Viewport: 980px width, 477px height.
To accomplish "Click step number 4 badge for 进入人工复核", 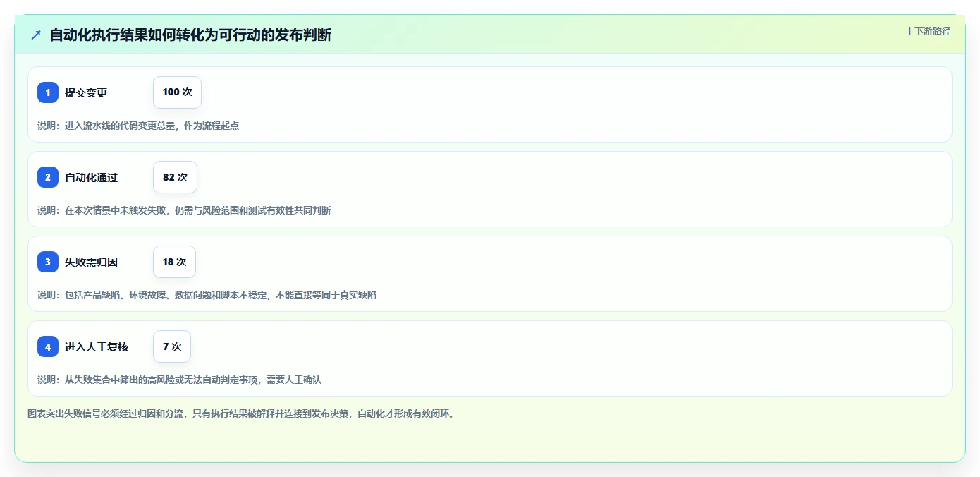I will (48, 346).
